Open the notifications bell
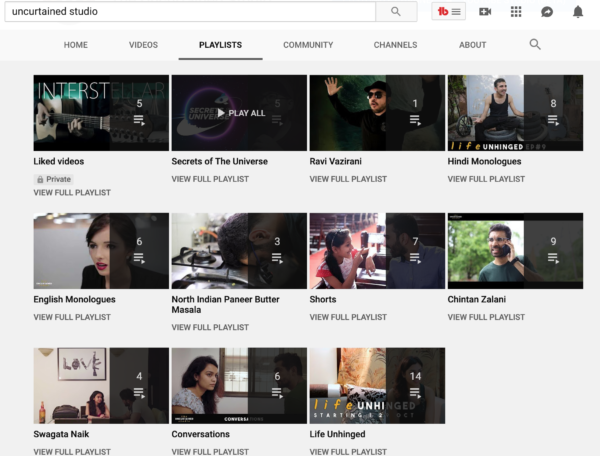The height and width of the screenshot is (456, 600). pos(578,12)
